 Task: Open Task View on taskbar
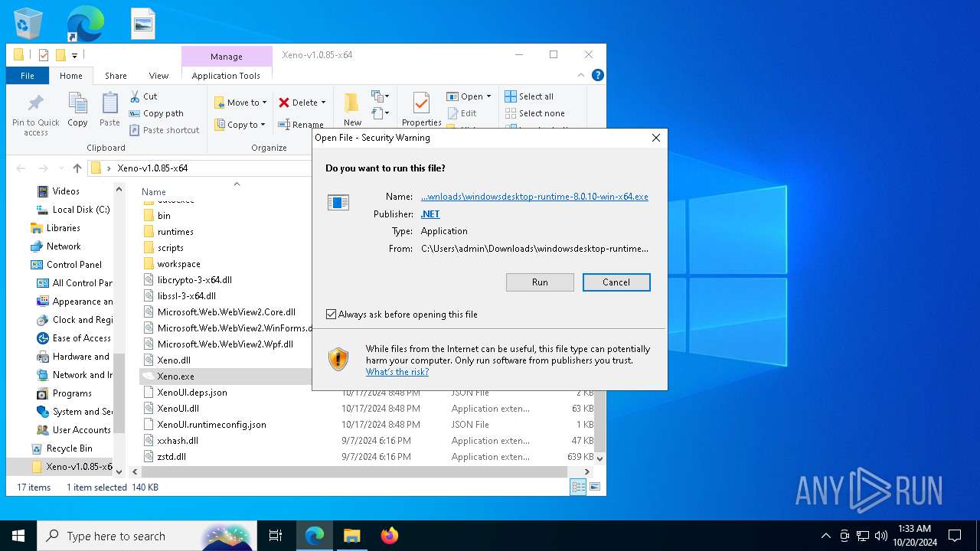(276, 536)
